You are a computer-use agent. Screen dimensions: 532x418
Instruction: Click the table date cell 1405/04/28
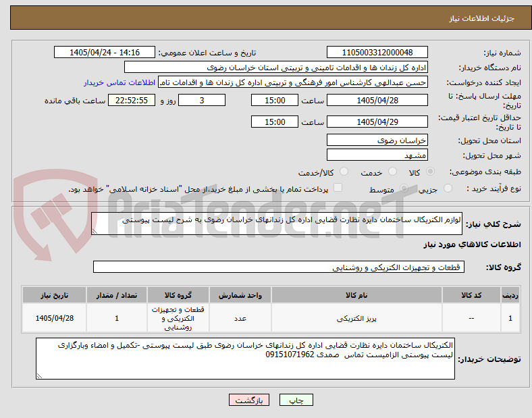click(x=54, y=318)
